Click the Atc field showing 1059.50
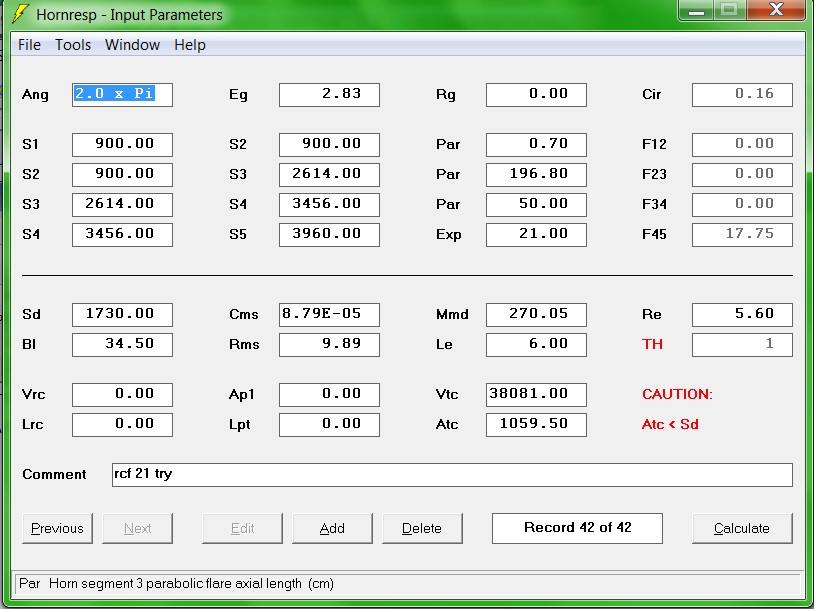The image size is (818, 612). pos(536,425)
